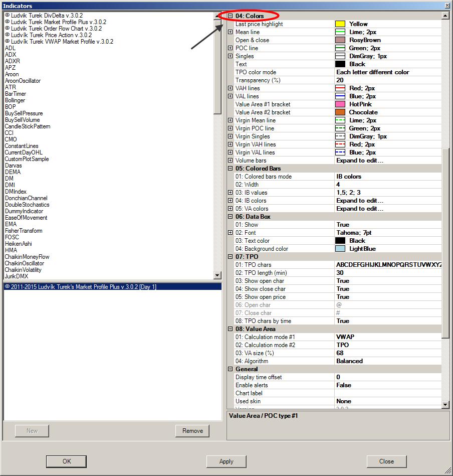Click the 03: VA size (%) value 68
Screen dimensions: 453x476
[x=388, y=353]
